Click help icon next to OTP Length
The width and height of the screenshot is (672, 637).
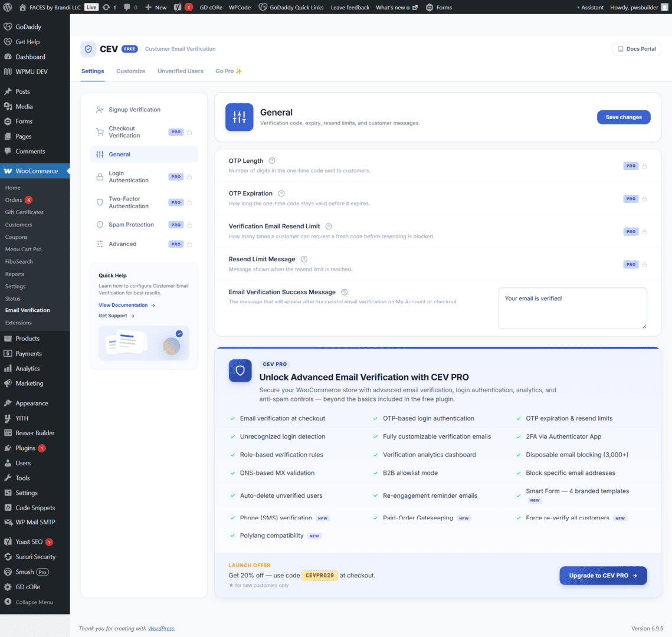click(x=272, y=160)
